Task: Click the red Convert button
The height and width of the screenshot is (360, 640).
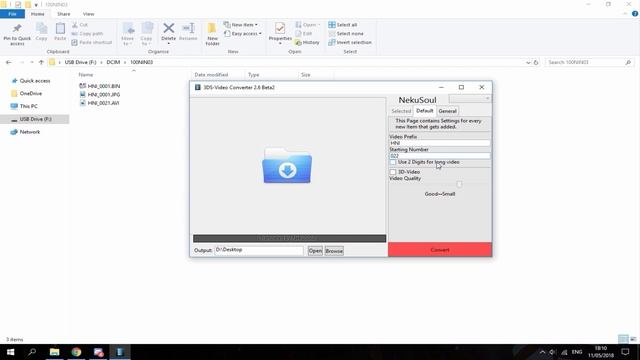Action: [440, 250]
